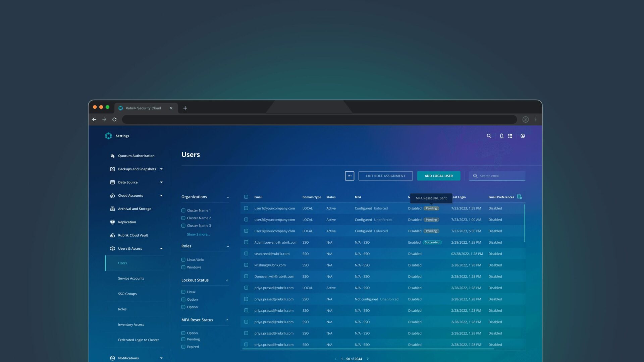Open the apps grid icon
644x362 pixels.
(510, 136)
